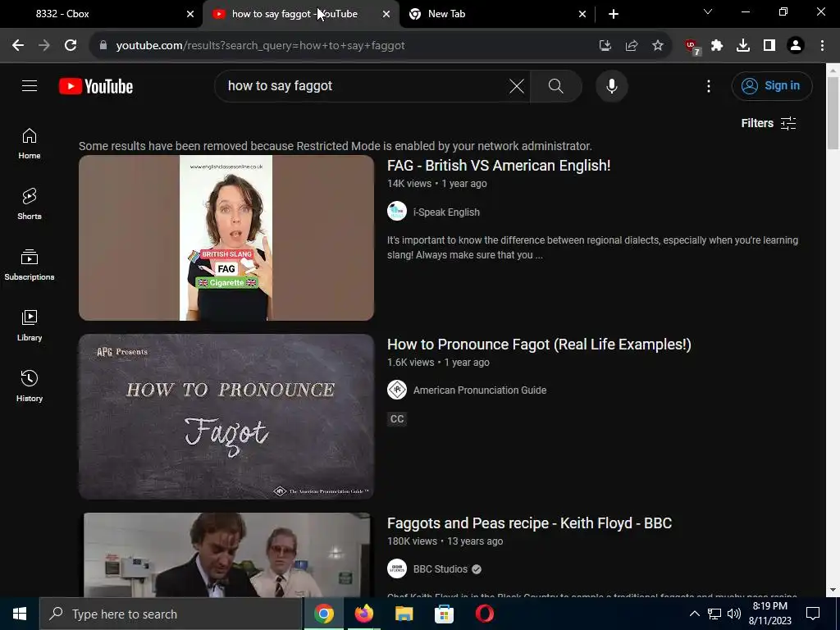840x630 pixels.
Task: Play the How to Pronounce chalkboard thumbnail
Action: [x=226, y=417]
